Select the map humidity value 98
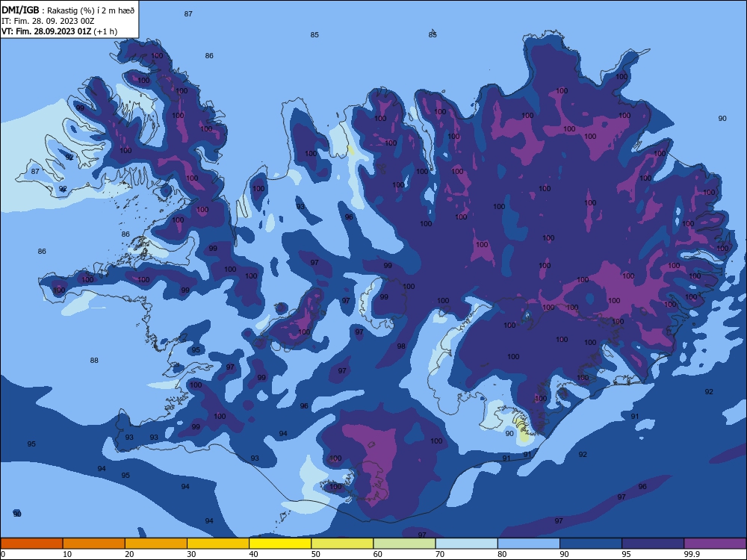 [x=401, y=346]
